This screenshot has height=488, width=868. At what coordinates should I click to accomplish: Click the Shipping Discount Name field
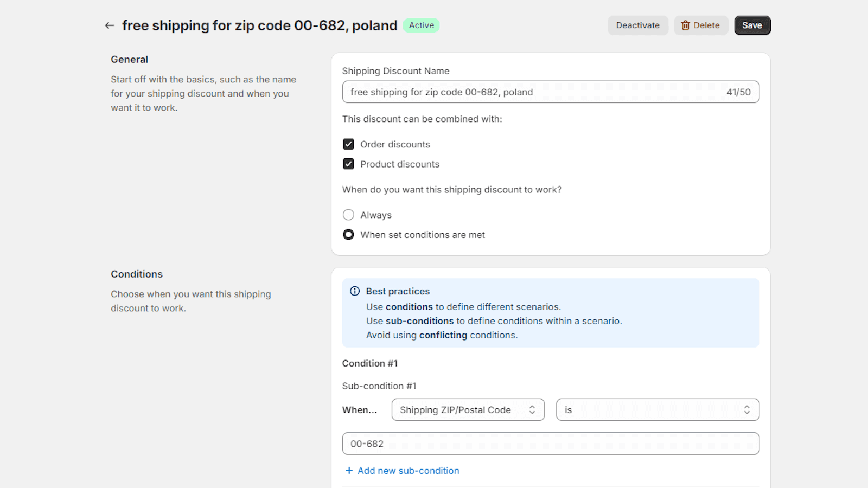551,92
